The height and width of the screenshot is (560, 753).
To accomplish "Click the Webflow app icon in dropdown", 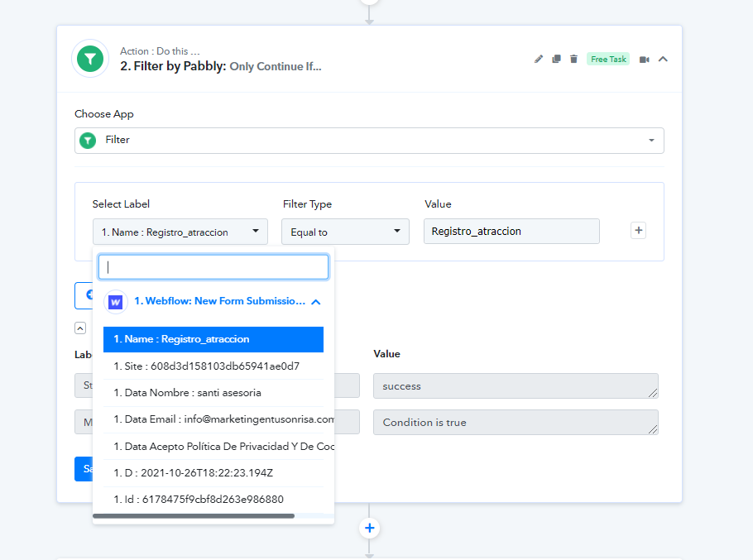I will point(116,302).
